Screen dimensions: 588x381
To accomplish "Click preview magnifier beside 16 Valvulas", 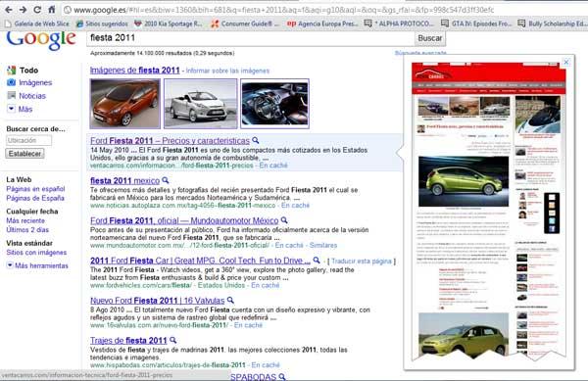I will 230,300.
